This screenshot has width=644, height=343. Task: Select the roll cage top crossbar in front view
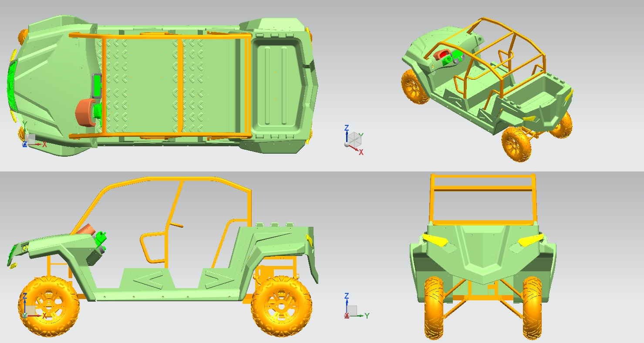tap(482, 176)
